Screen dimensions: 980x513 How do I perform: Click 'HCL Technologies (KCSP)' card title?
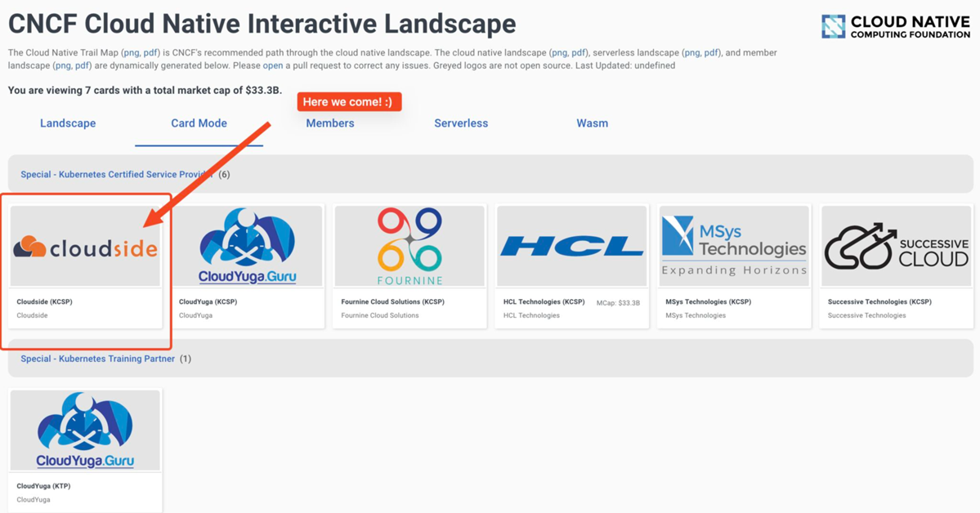544,301
